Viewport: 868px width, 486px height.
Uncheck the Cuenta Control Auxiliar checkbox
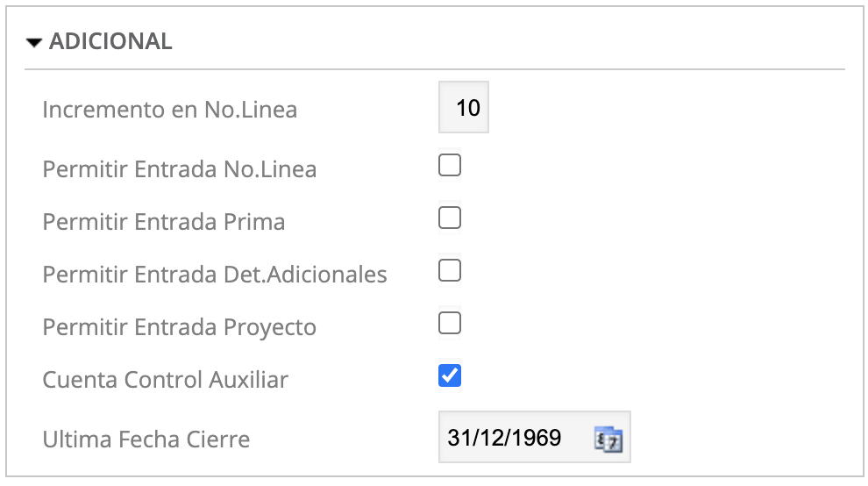click(x=450, y=376)
